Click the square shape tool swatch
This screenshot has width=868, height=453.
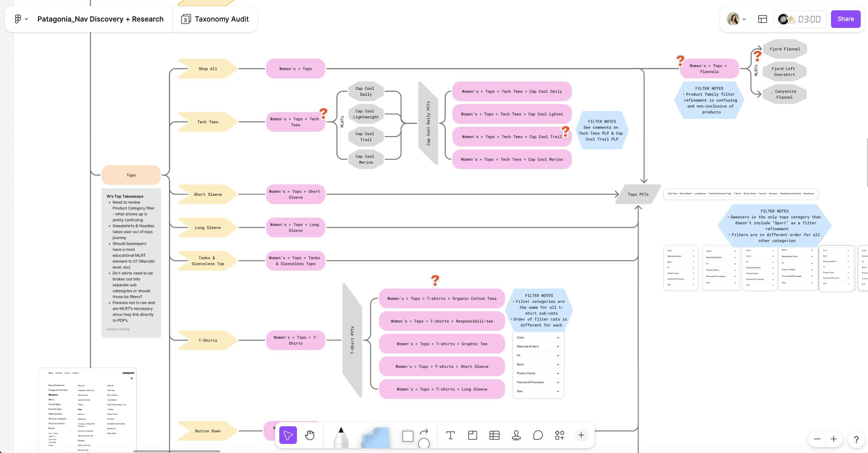(407, 436)
